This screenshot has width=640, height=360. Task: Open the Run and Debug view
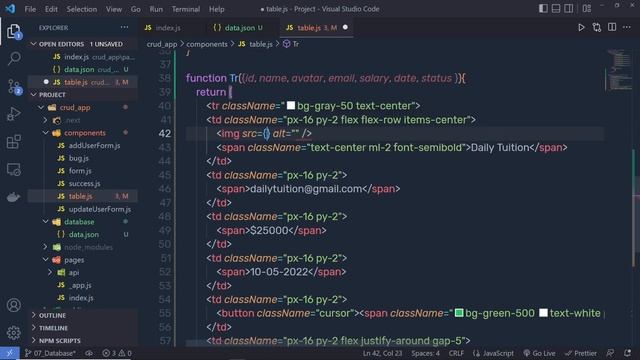pyautogui.click(x=13, y=114)
